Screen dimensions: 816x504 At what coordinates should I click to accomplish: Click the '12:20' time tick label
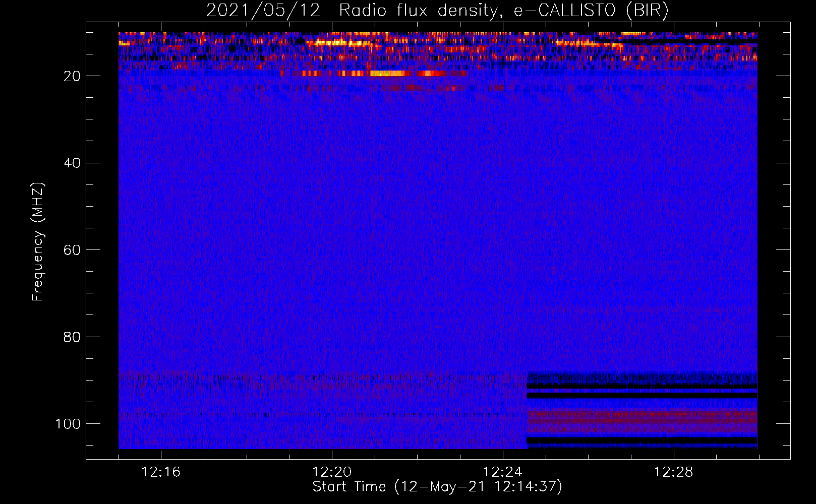(x=332, y=472)
